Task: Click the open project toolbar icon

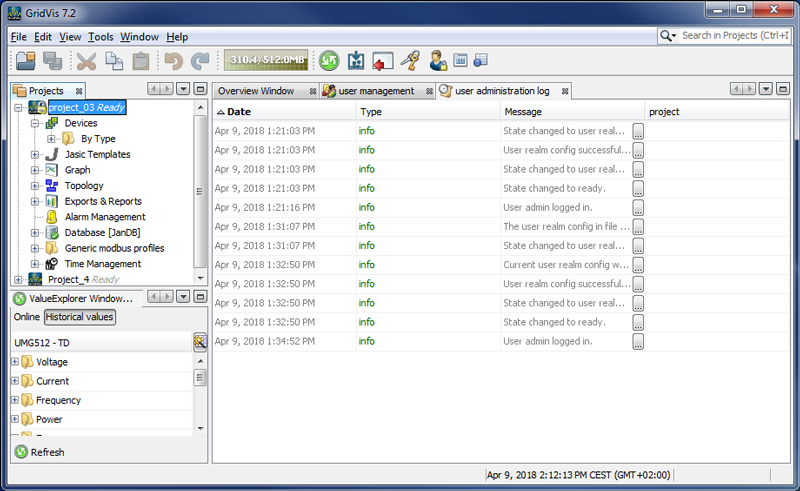Action: point(26,61)
